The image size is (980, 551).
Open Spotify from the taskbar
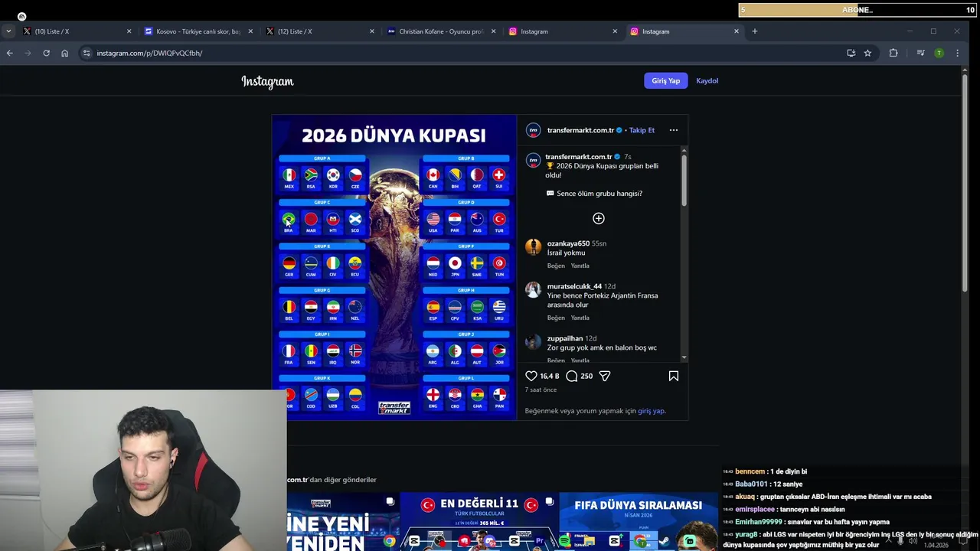tap(565, 541)
